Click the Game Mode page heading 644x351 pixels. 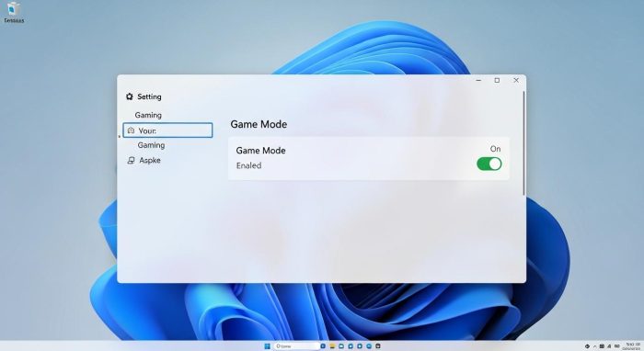[x=259, y=124]
